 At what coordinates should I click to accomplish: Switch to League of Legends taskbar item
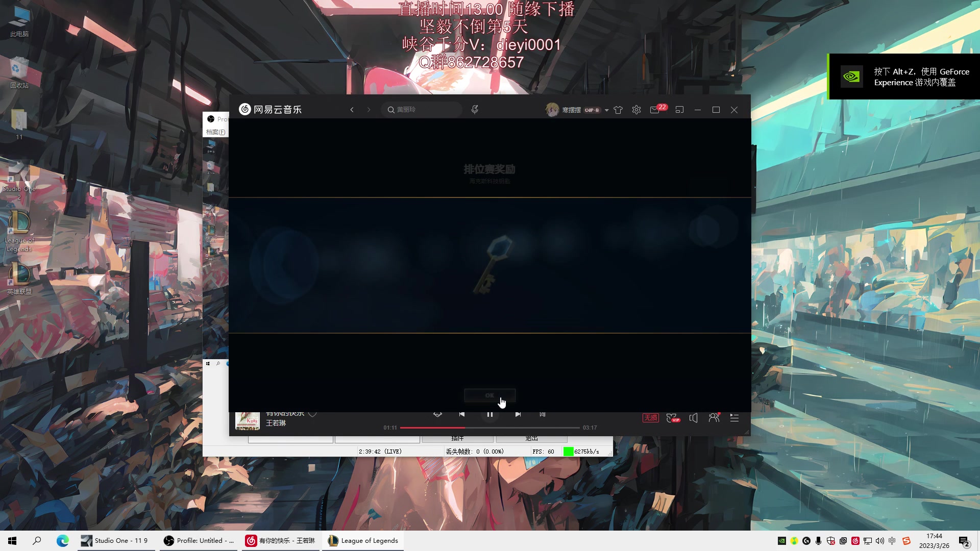(363, 541)
